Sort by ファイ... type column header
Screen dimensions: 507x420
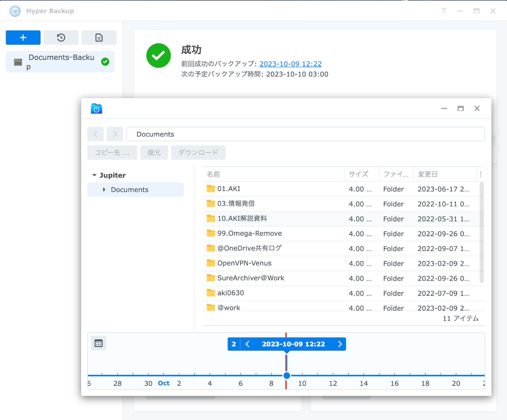tap(396, 174)
